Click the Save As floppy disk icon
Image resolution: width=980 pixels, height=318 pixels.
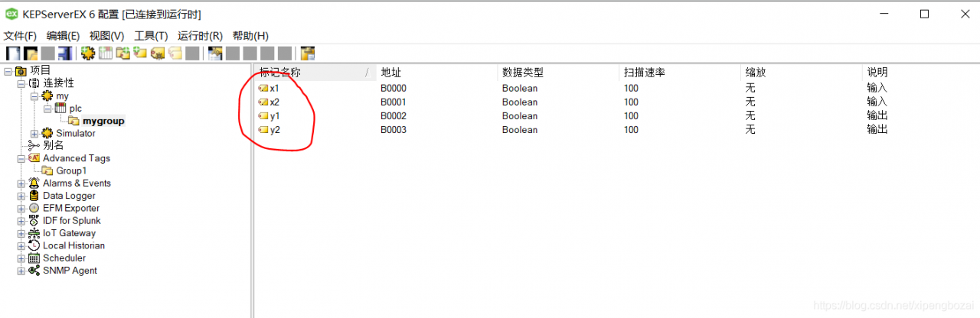pos(64,53)
